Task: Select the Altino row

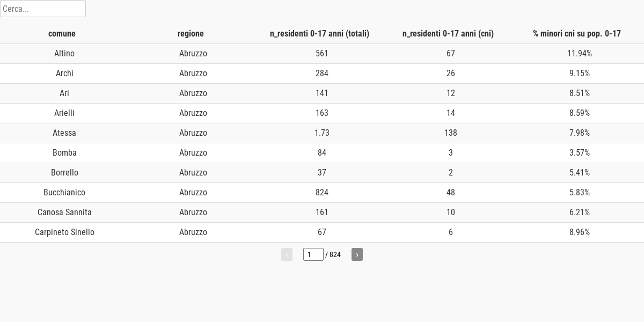Action: 322,54
